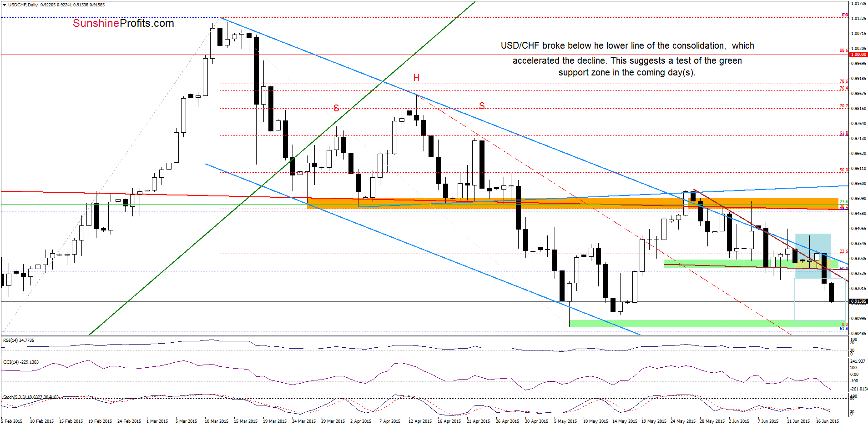Select the light blue consolidation box
The width and height of the screenshot is (868, 425).
pos(812,255)
